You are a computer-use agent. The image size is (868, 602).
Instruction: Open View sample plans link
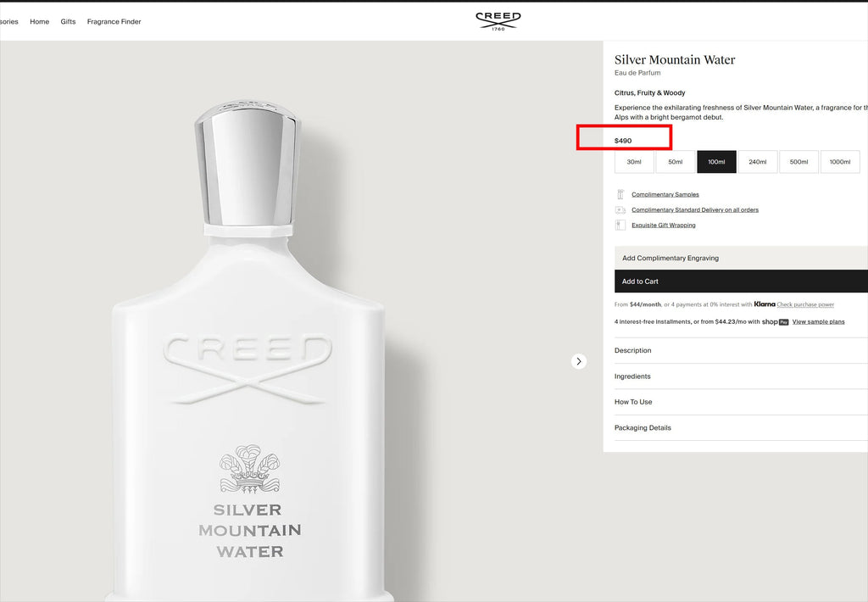(818, 321)
